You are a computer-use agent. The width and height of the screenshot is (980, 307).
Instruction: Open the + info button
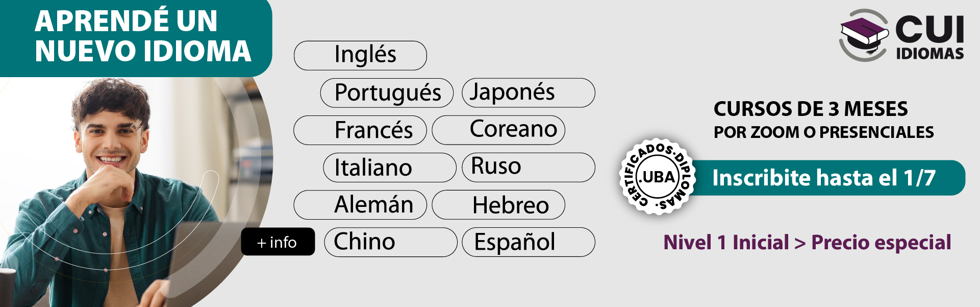278,242
